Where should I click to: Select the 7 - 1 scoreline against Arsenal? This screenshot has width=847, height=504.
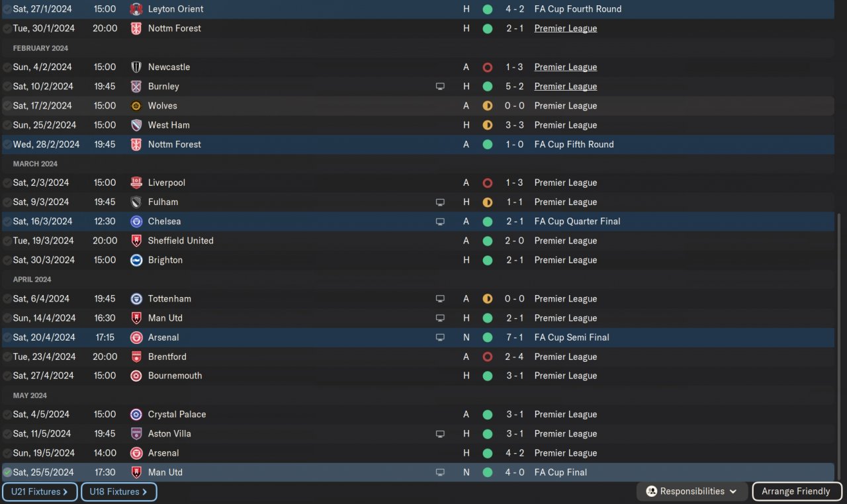coord(515,337)
